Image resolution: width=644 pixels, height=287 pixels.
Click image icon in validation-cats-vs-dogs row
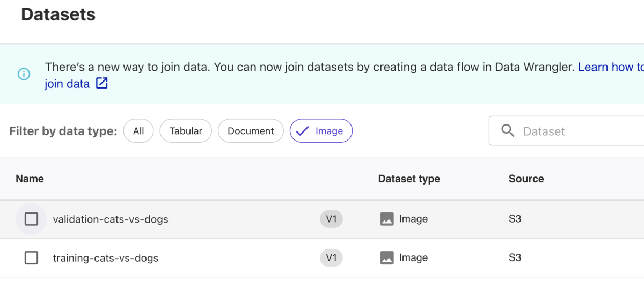click(x=387, y=219)
